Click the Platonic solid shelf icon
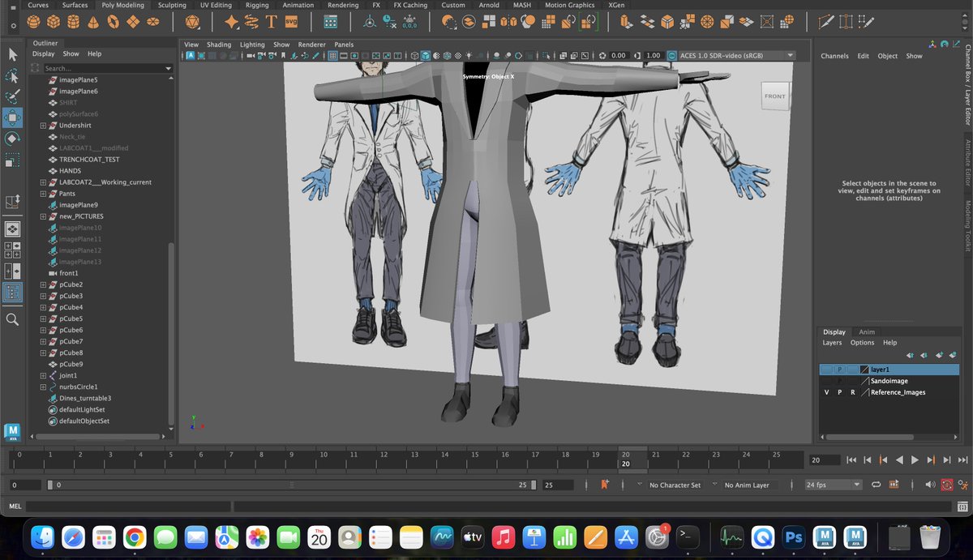Viewport: 973px width, 560px height. 192,22
